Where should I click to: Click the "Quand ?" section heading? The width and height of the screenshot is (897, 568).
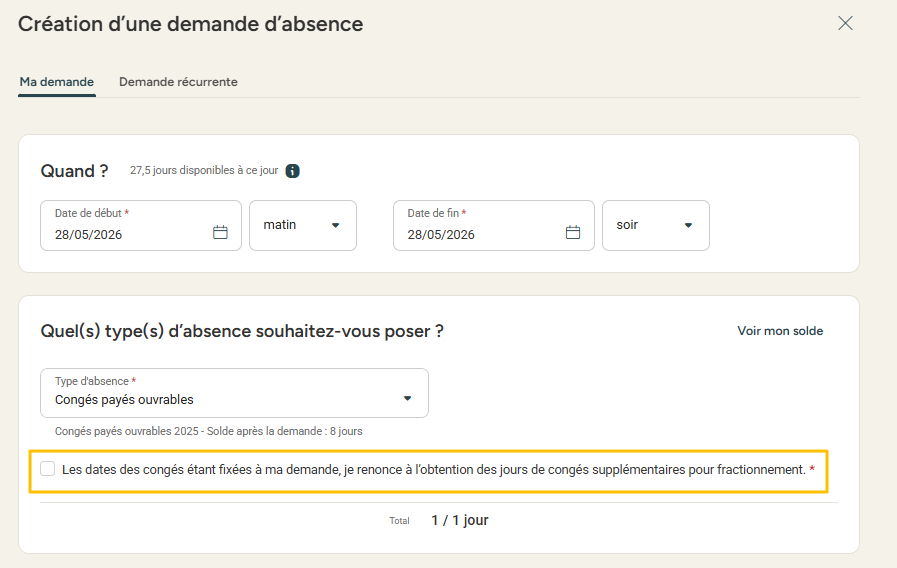click(74, 171)
